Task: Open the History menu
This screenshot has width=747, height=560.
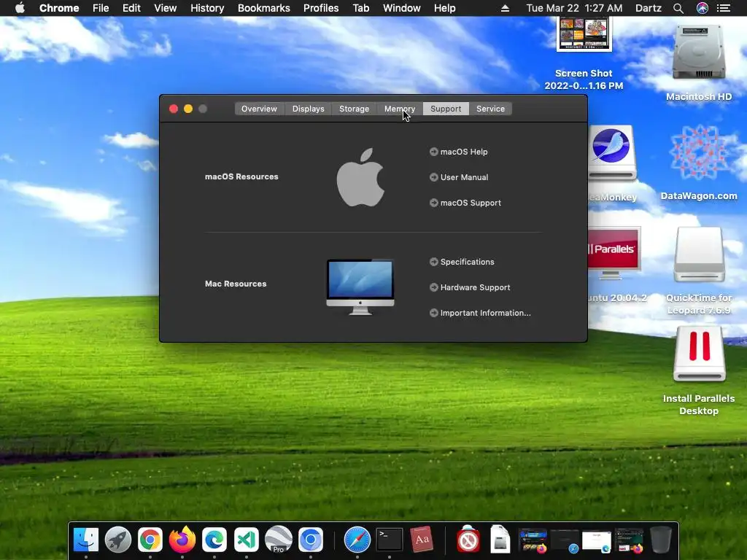Action: pos(207,8)
